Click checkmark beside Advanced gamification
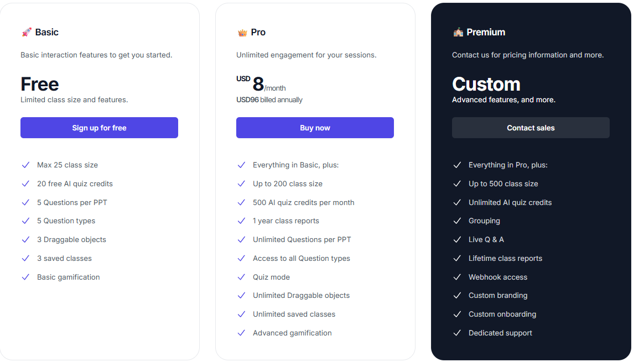 click(241, 333)
